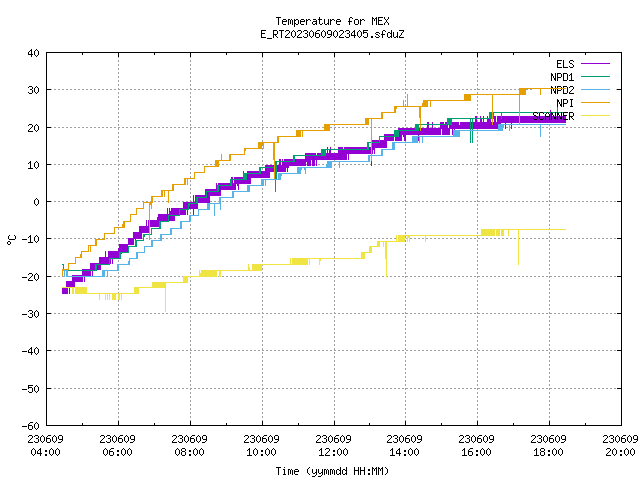The image size is (640, 480).
Task: Click the 'Time (yymmdd HH:MM)' axis title
Action: tap(332, 471)
